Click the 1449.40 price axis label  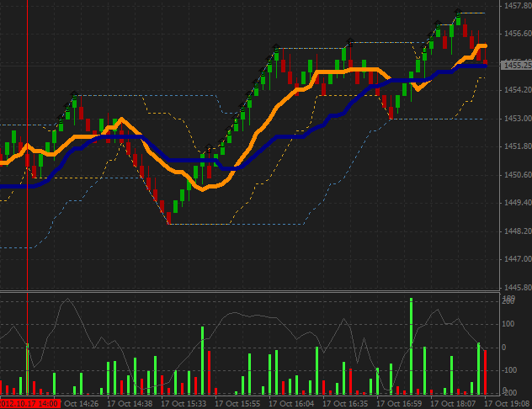[518, 203]
